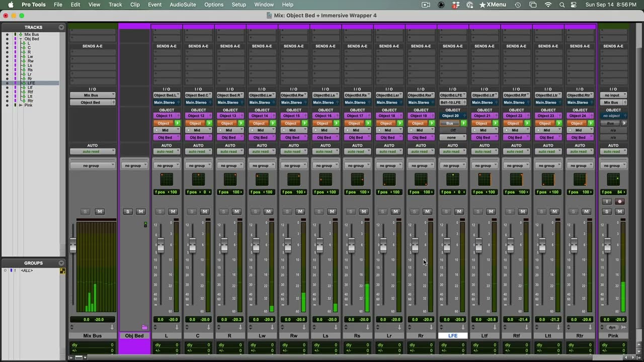The image size is (644, 362).
Task: Toggle the show/hide dot for Mix Bus in track list
Action: tap(7, 35)
